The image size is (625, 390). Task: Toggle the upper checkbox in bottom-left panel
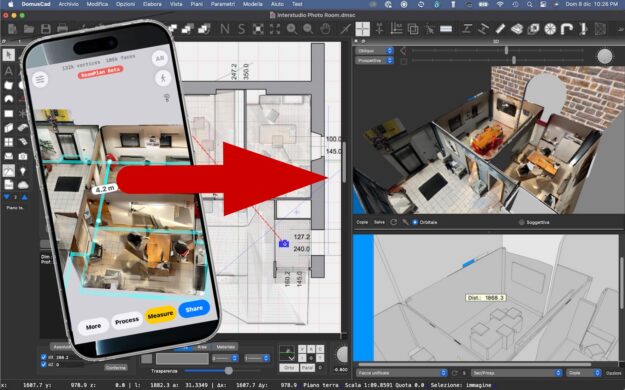click(x=43, y=357)
